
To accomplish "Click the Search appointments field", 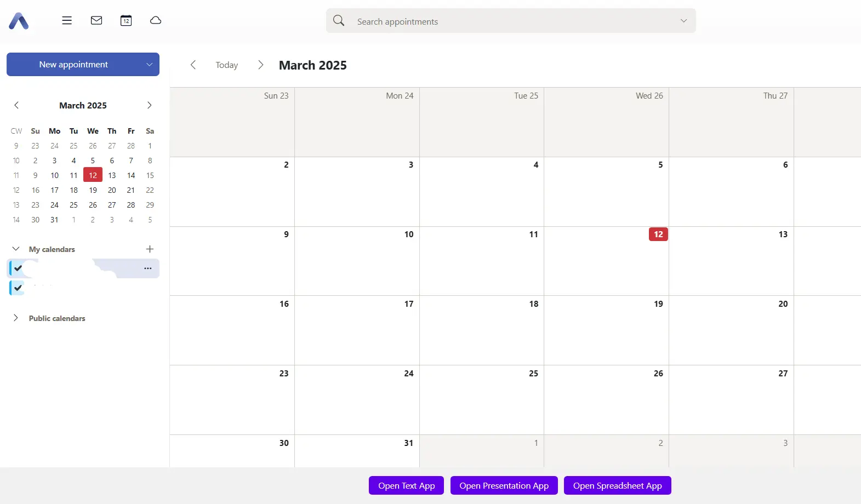I will 510,21.
